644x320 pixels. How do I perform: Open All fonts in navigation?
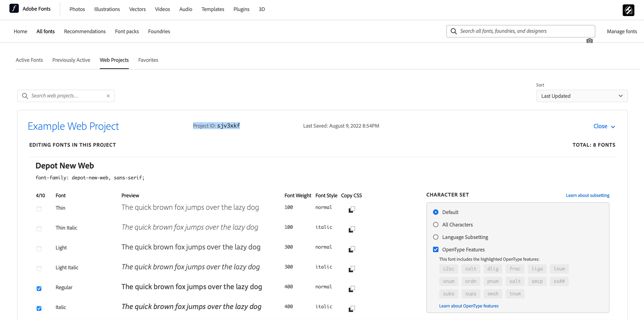point(45,31)
